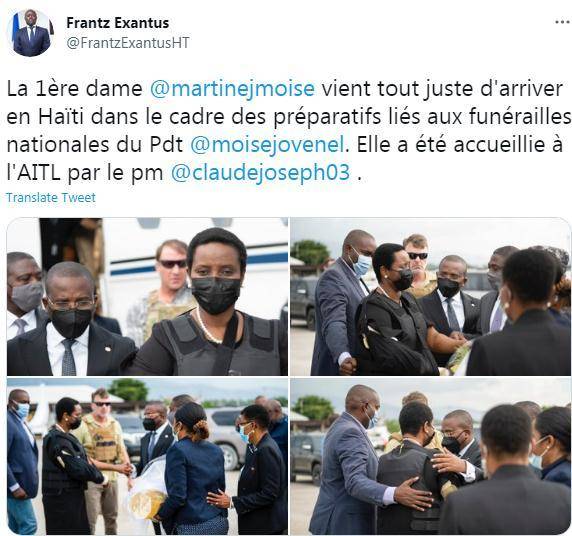
Task: Click the soldier with sunglasses in top-left photo
Action: click(166, 288)
